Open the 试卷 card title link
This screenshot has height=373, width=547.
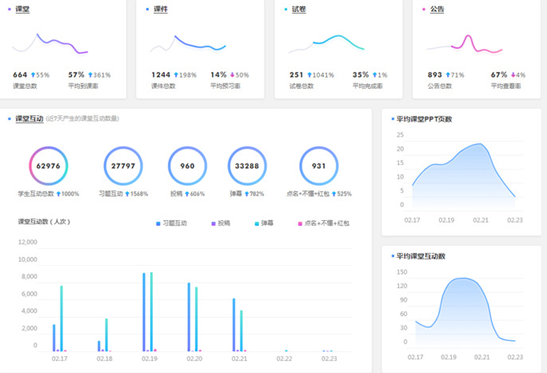[299, 9]
